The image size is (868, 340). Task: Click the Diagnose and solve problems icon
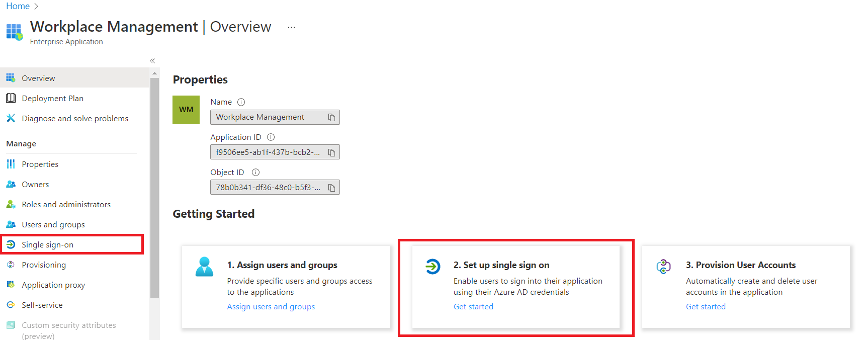click(x=11, y=118)
